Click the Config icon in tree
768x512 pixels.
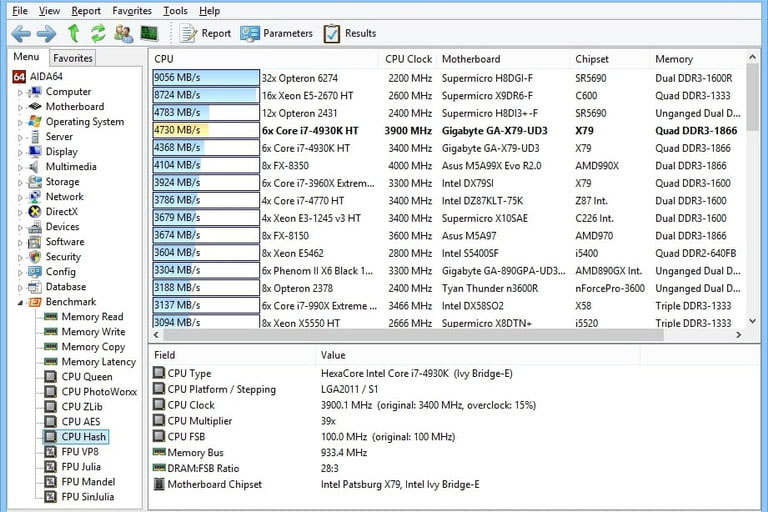pyautogui.click(x=35, y=272)
